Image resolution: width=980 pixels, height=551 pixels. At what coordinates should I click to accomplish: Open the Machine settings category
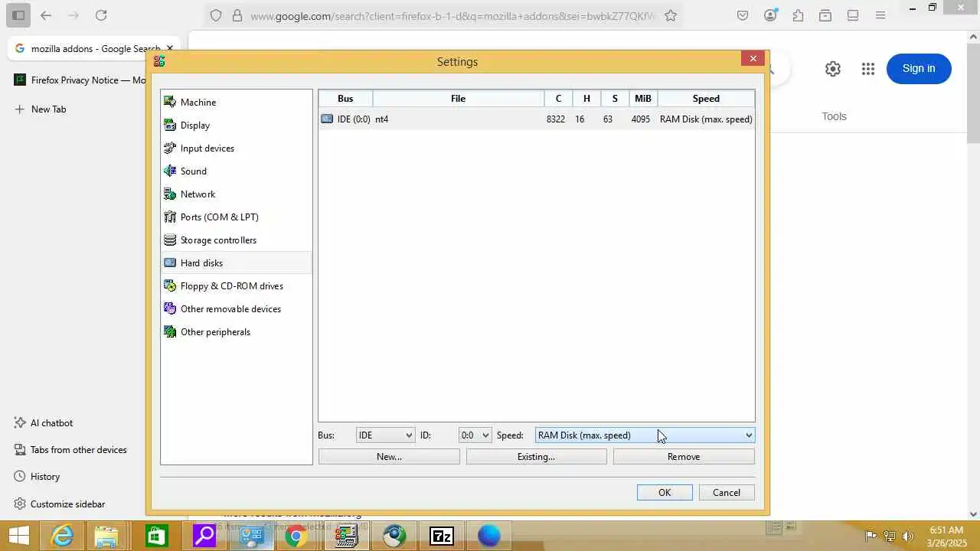pyautogui.click(x=198, y=102)
